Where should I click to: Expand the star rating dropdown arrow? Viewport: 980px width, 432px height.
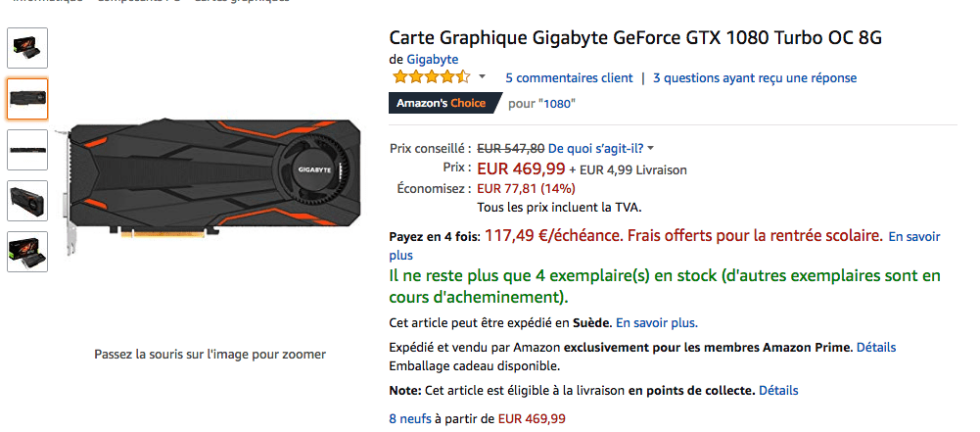pyautogui.click(x=482, y=76)
